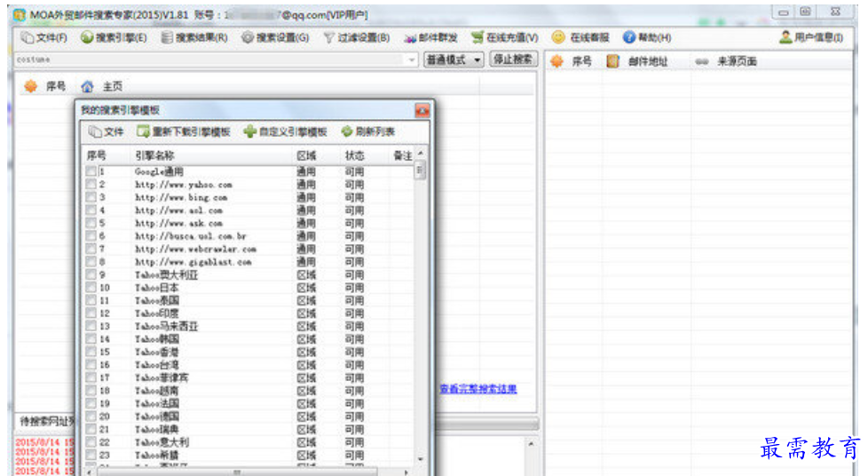Click the engine list scroll up arrow
Screen dimensions: 868x476
click(421, 153)
